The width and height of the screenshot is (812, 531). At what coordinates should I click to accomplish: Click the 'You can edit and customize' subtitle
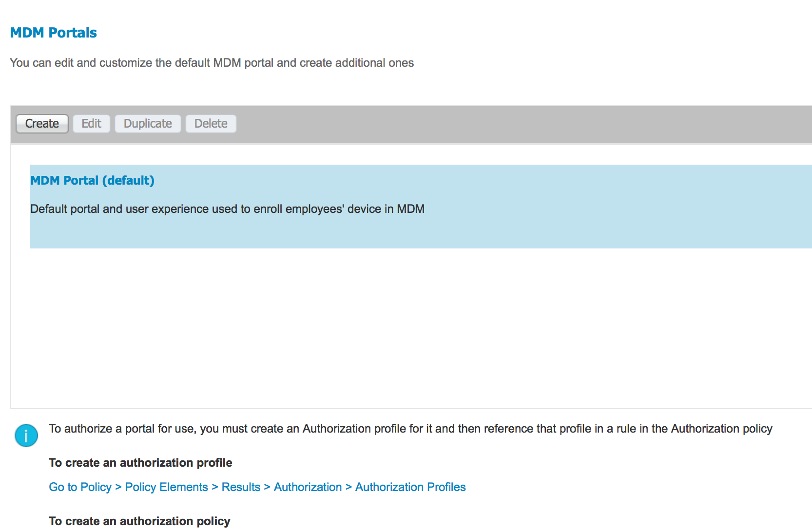click(212, 63)
